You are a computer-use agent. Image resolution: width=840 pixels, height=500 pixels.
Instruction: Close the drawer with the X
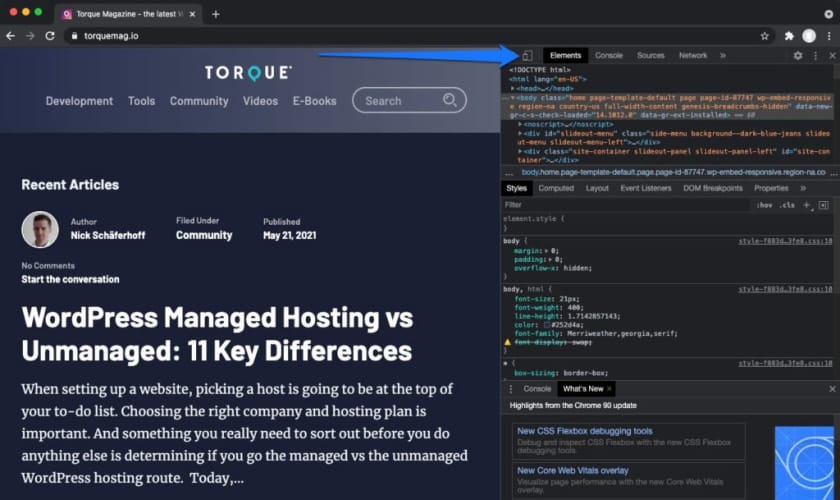tap(832, 389)
